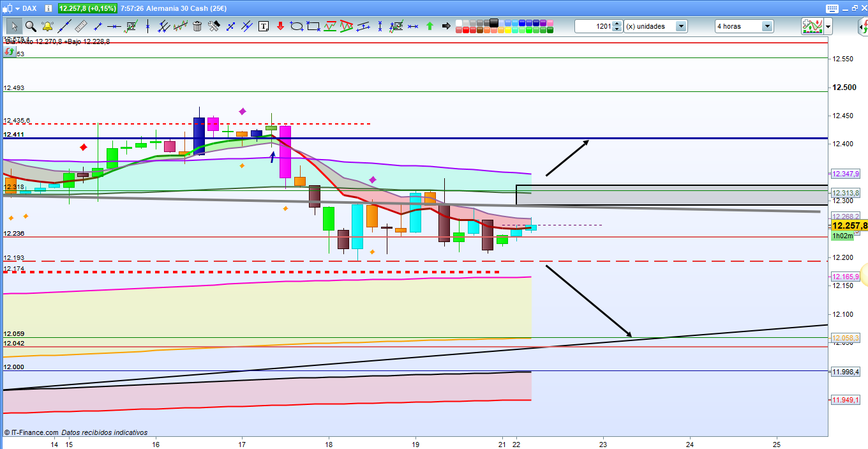Screen dimensions: 868x449
Task: Select the ruler measurement tool
Action: [80, 26]
